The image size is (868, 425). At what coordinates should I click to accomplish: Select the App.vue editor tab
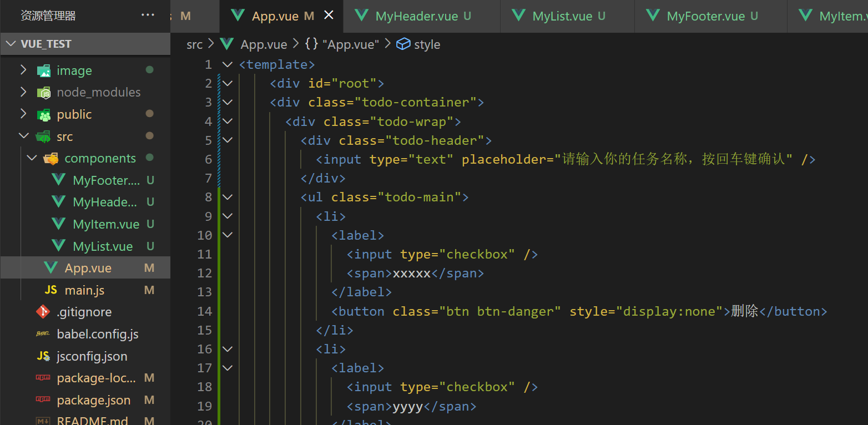click(281, 16)
